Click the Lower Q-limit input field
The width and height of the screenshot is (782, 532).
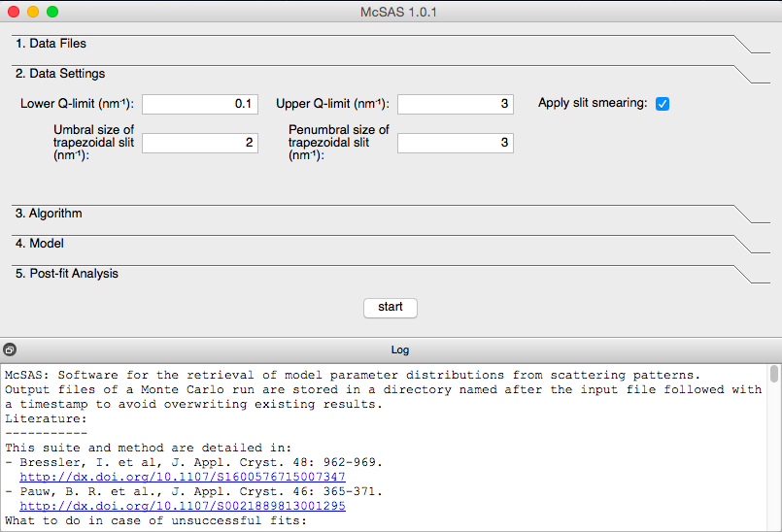(x=200, y=104)
